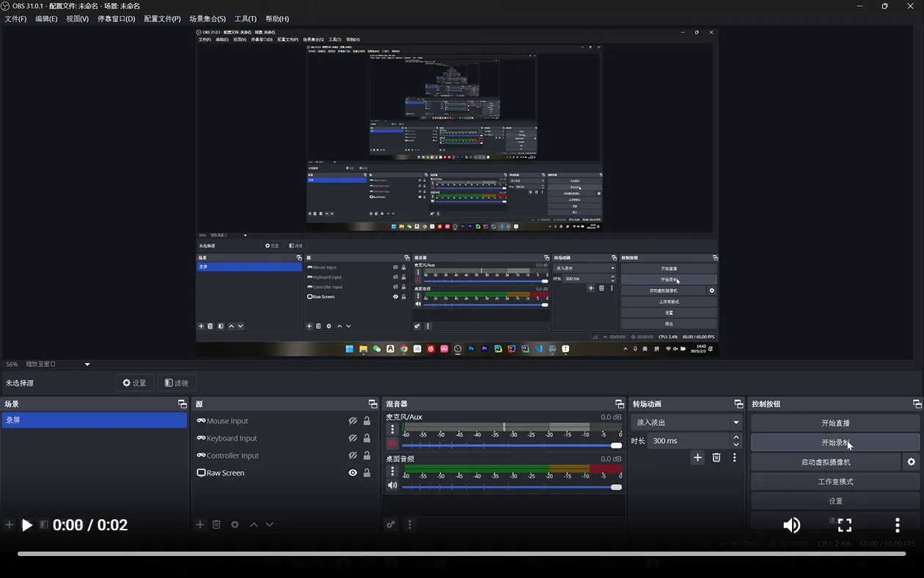Undock the 混音器 panel using float icon
The width and height of the screenshot is (924, 578).
(x=620, y=404)
